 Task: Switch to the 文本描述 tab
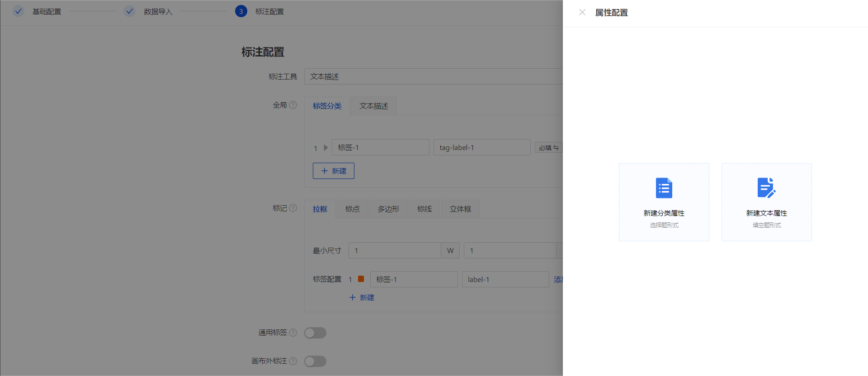tap(374, 106)
